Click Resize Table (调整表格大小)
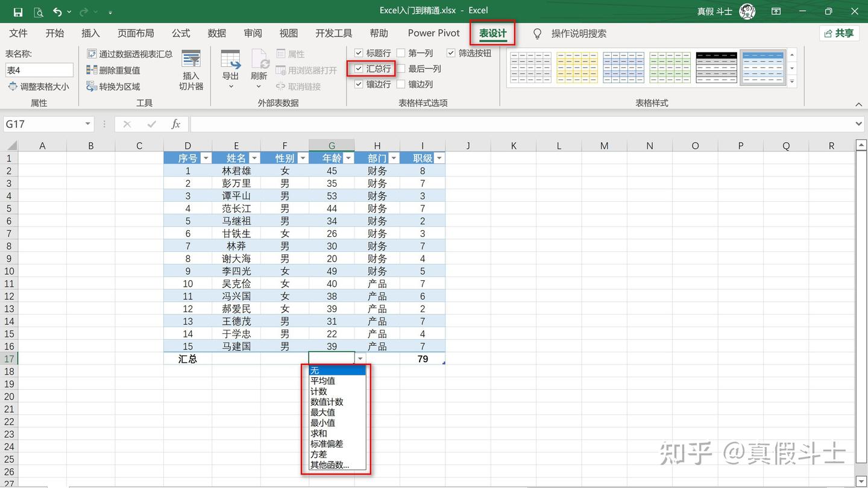This screenshot has width=868, height=488. pyautogui.click(x=39, y=87)
